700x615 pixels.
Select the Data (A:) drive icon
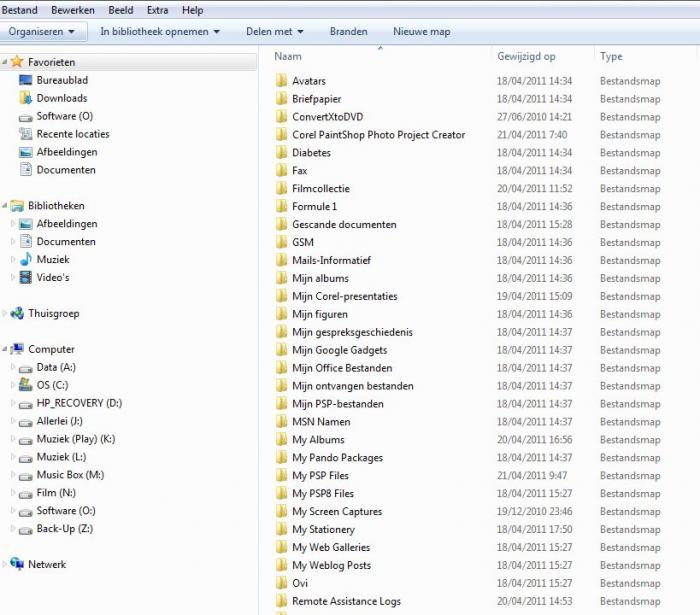25,369
